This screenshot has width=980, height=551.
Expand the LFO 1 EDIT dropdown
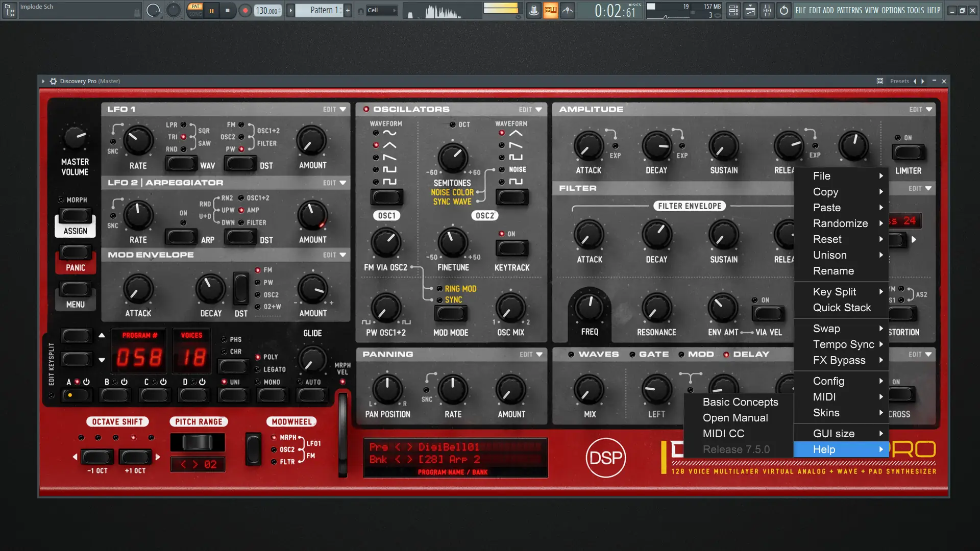coord(334,109)
